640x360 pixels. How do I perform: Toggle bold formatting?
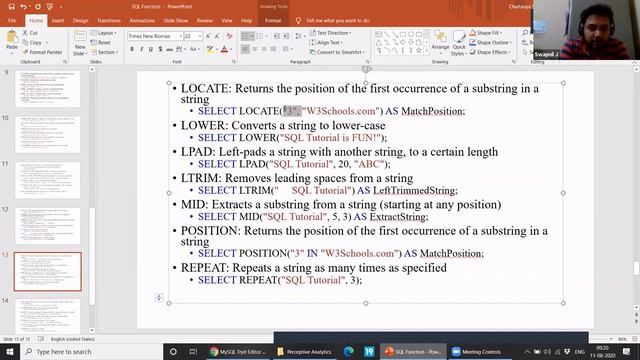click(x=132, y=49)
